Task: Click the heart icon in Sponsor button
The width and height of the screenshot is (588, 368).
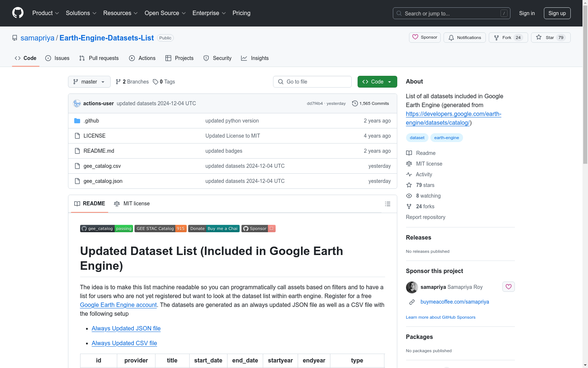Action: (x=415, y=37)
